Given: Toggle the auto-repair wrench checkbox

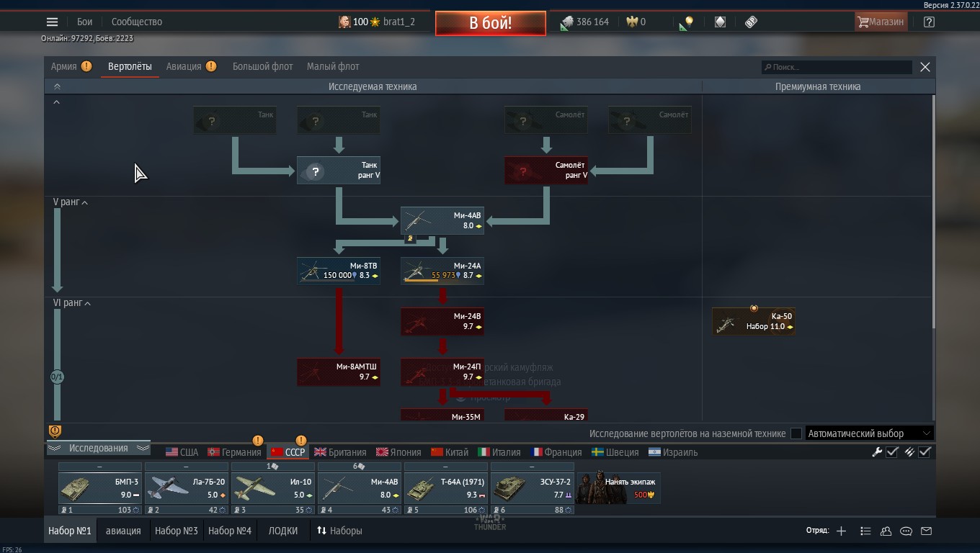Looking at the screenshot, I should click(x=892, y=452).
